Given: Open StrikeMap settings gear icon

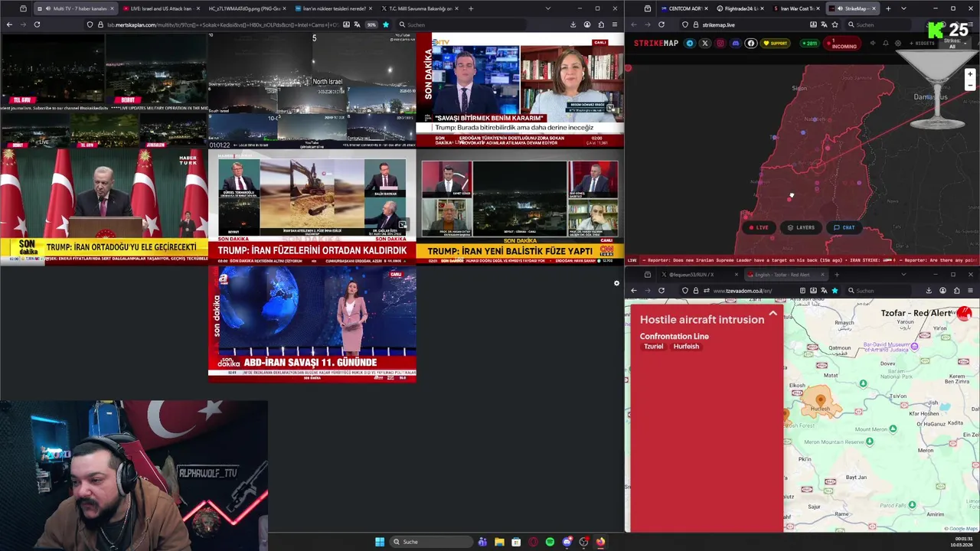Looking at the screenshot, I should pos(898,43).
